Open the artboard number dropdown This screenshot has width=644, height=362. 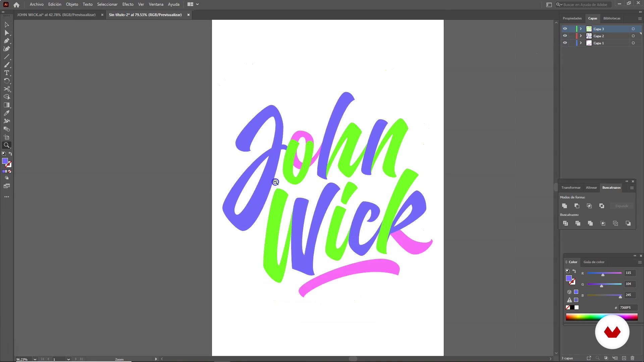click(68, 359)
